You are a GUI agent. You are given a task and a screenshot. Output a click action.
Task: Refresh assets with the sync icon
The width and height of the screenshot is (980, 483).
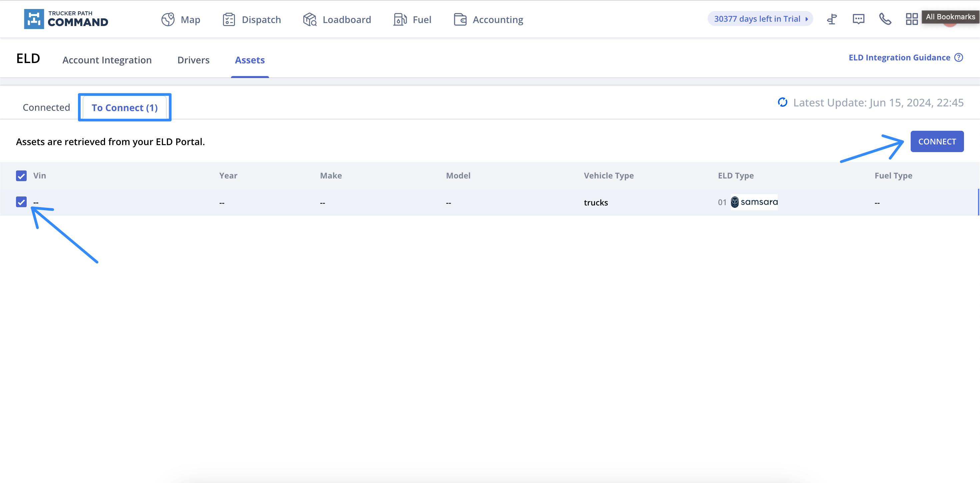782,102
